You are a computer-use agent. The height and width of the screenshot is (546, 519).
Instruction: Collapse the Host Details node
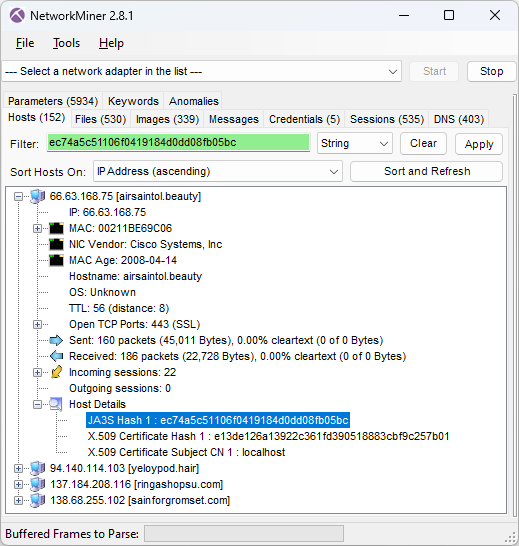[x=37, y=405]
